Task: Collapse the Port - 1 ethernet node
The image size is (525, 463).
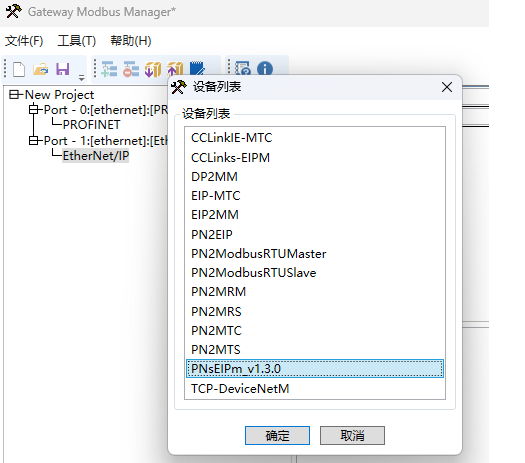Action: pos(33,140)
